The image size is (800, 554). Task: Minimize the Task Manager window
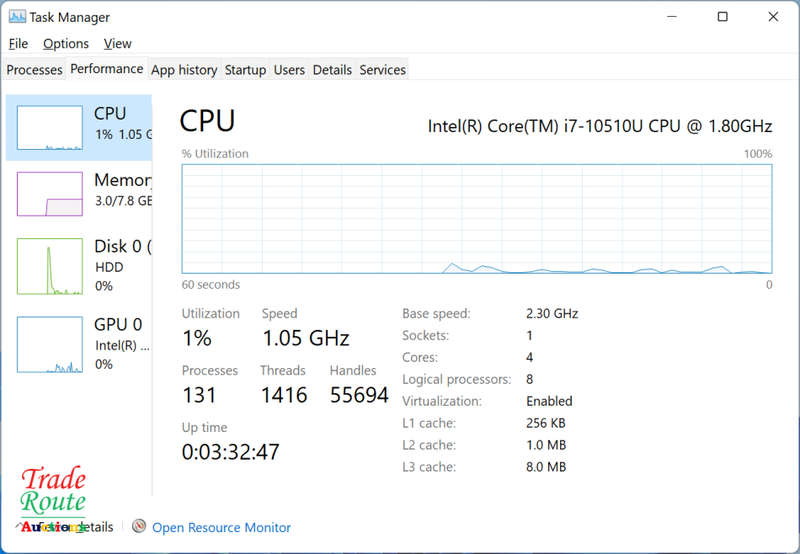point(672,17)
